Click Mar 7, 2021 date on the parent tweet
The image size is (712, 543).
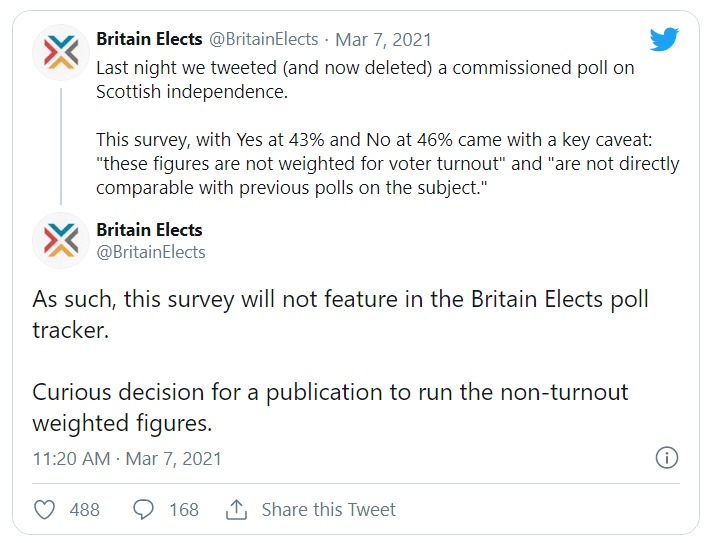click(383, 39)
